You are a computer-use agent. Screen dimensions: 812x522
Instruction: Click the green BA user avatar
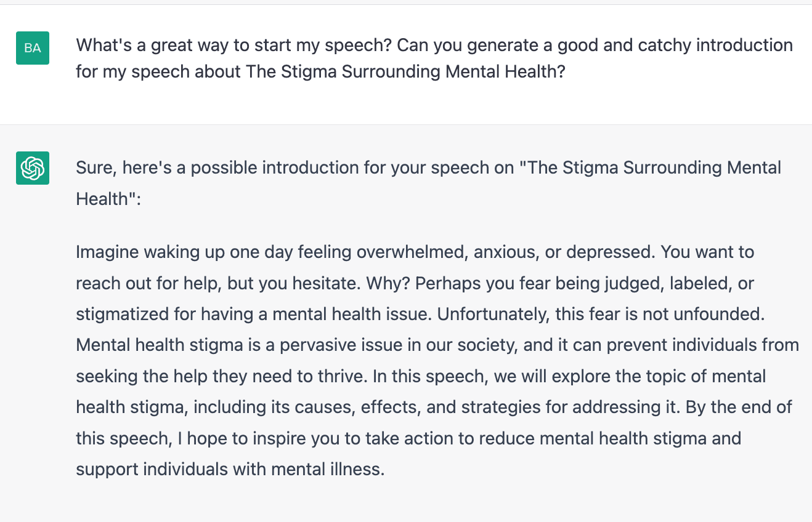33,48
